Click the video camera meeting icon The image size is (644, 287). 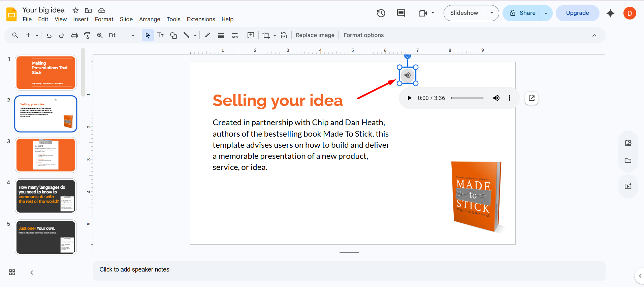[x=422, y=13]
